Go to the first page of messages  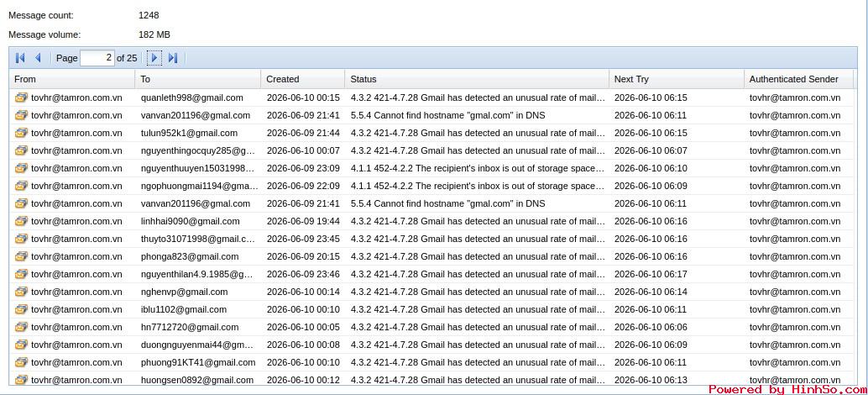(x=20, y=58)
